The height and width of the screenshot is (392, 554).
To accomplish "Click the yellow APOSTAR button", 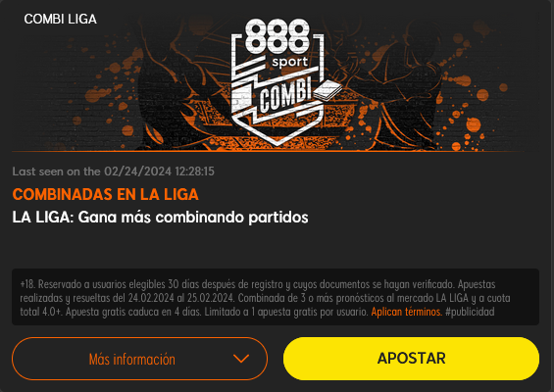I will (x=411, y=359).
